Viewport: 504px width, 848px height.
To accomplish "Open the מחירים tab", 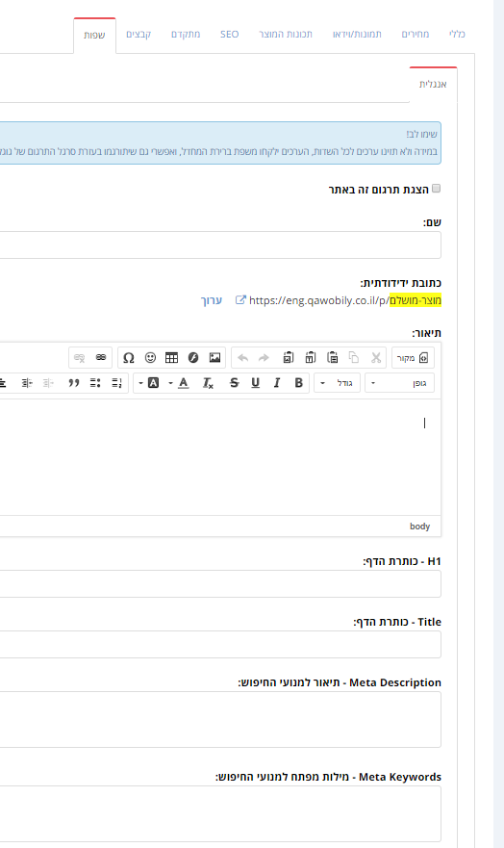I will coord(416,34).
